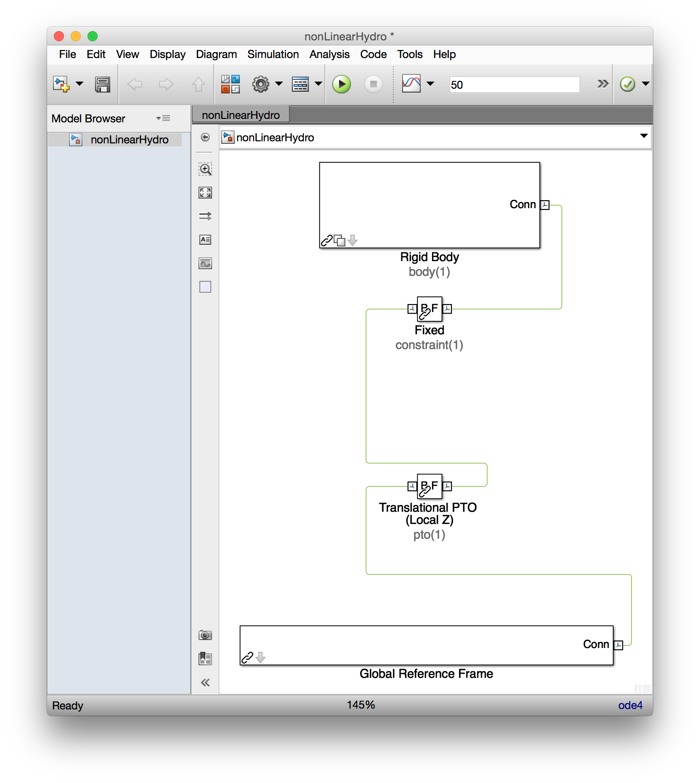Select the Translational PTO block
The height and width of the screenshot is (783, 700).
(x=430, y=487)
